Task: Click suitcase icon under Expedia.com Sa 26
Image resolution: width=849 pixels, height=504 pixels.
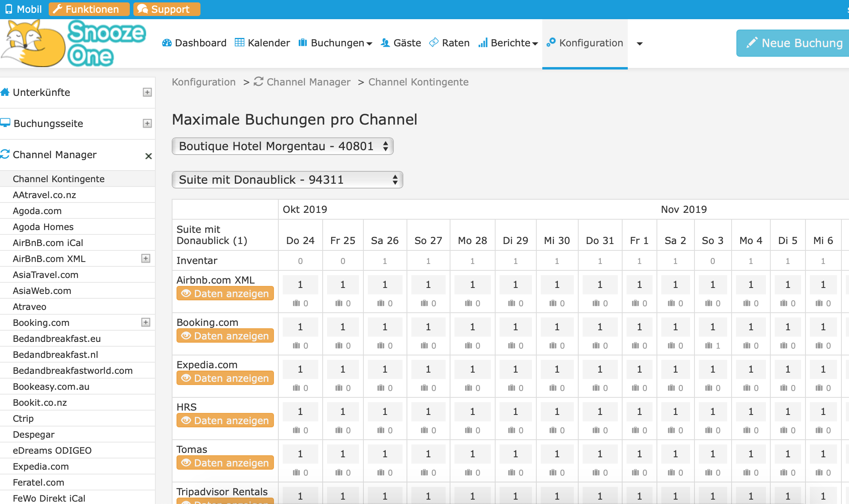Action: (381, 388)
